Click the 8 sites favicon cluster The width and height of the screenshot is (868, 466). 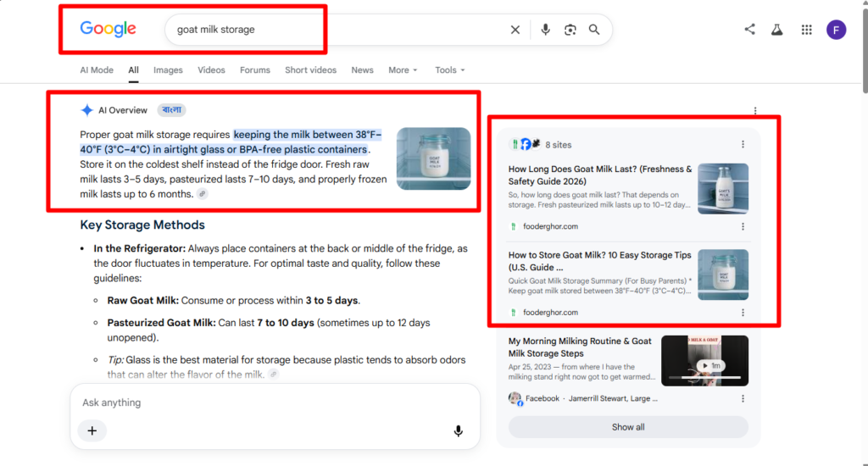(x=524, y=144)
